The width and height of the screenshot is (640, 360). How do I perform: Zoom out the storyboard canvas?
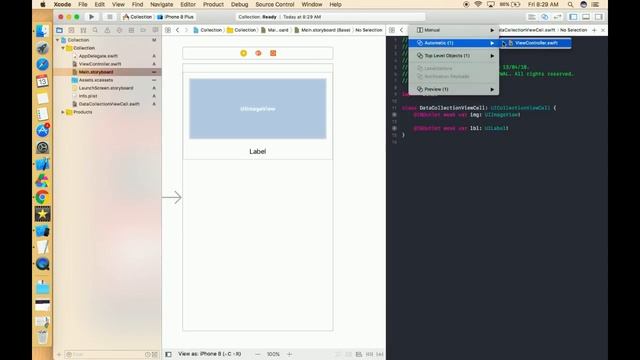pyautogui.click(x=258, y=354)
